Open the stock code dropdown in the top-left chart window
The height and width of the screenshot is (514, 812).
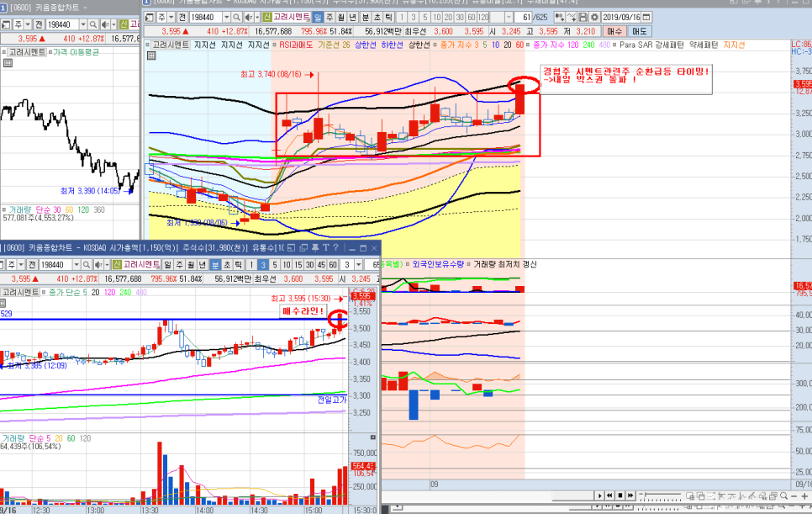coord(83,24)
